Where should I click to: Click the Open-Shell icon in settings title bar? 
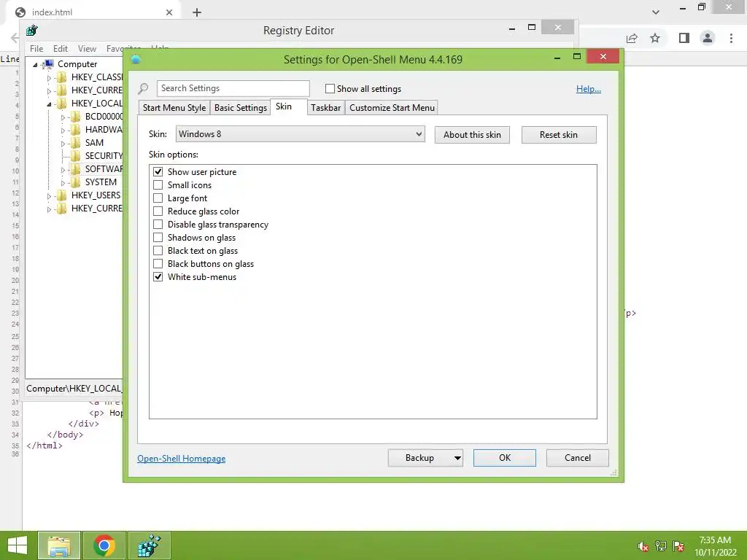coord(136,60)
